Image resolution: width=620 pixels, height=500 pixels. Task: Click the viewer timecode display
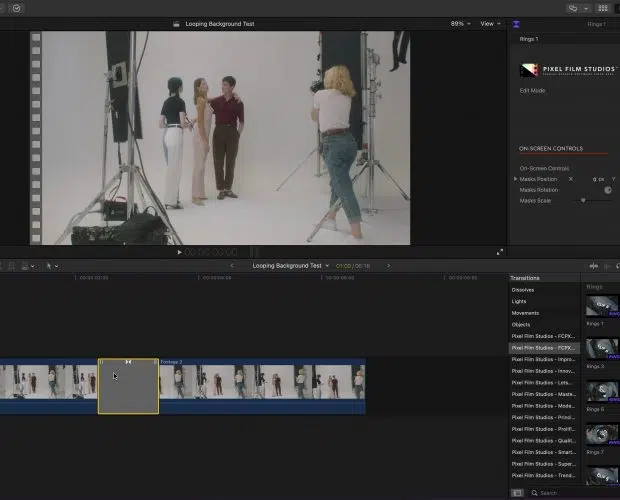pyautogui.click(x=211, y=252)
